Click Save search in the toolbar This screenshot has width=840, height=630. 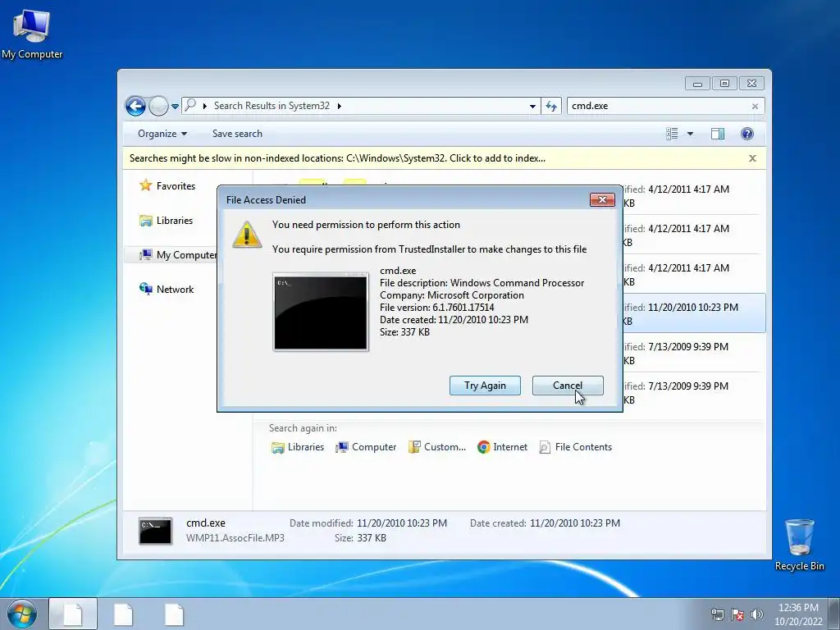237,134
